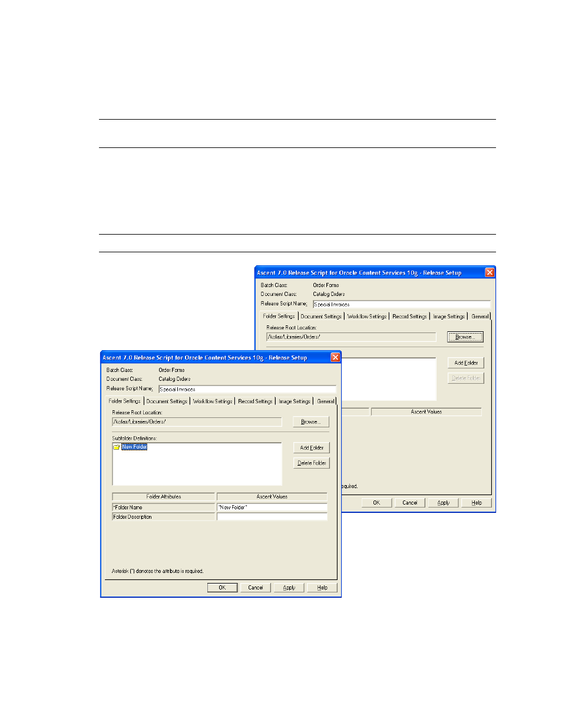Close the front Release Setup dialog
Screen dimensions: 562x728
(335, 357)
